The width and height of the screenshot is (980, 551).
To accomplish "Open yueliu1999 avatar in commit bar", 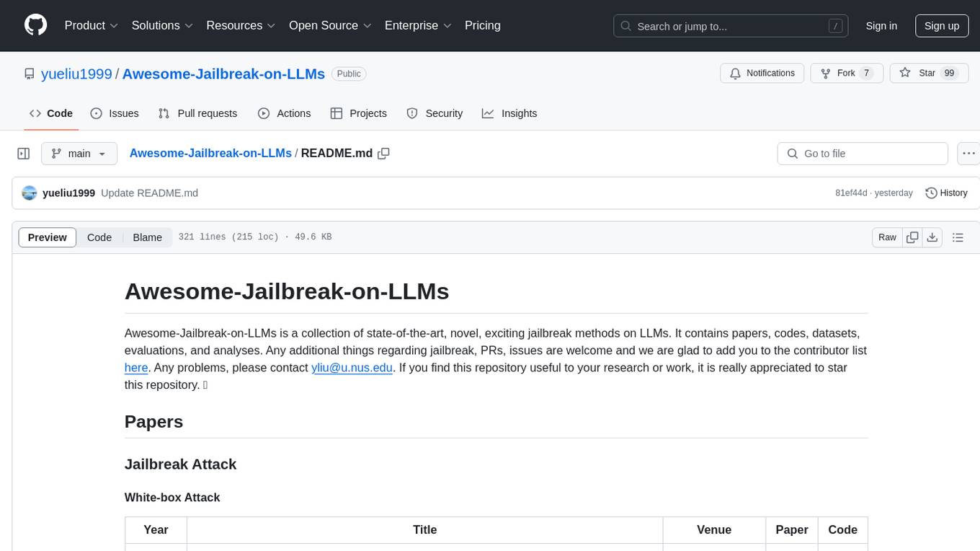I will [30, 193].
